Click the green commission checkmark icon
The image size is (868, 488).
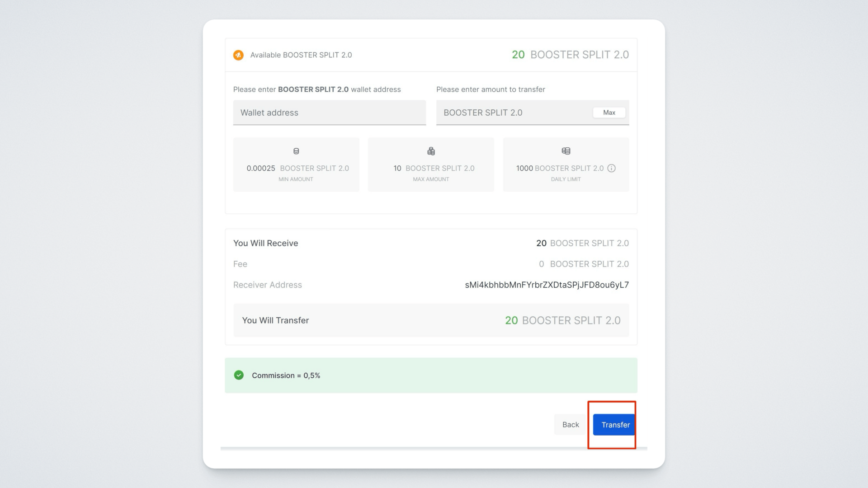coord(239,375)
